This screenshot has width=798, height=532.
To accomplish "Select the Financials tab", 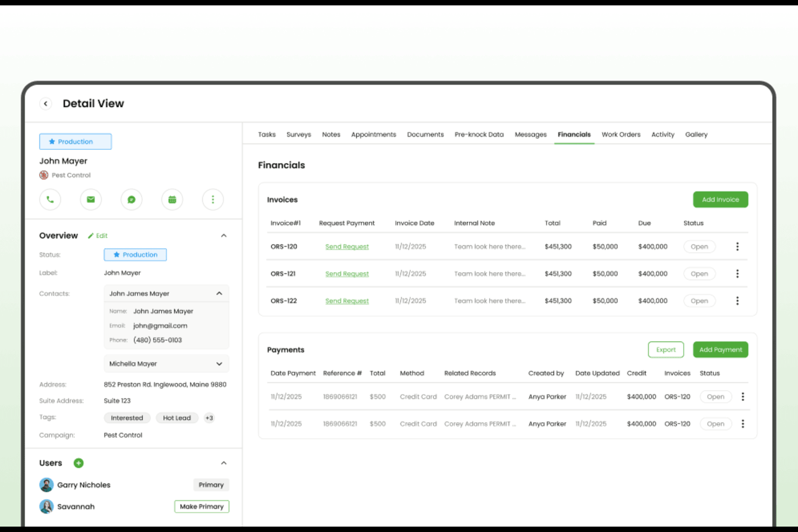I will pyautogui.click(x=574, y=135).
